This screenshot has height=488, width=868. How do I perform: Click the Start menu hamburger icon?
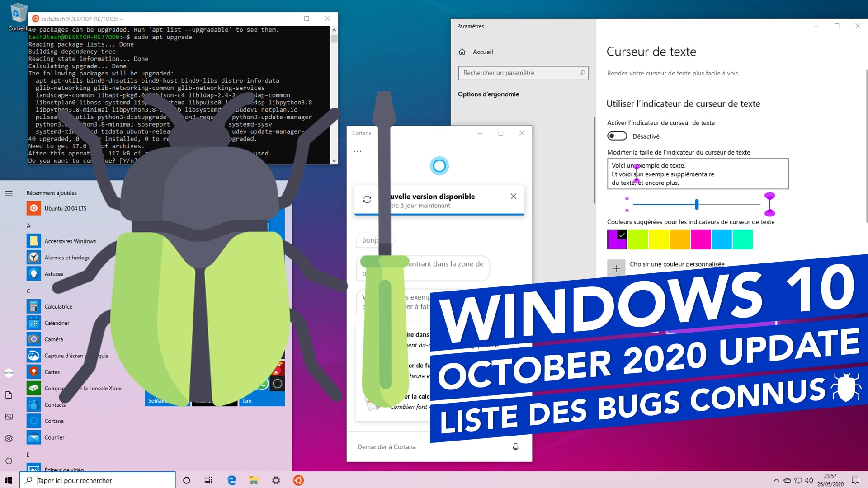coord(9,193)
